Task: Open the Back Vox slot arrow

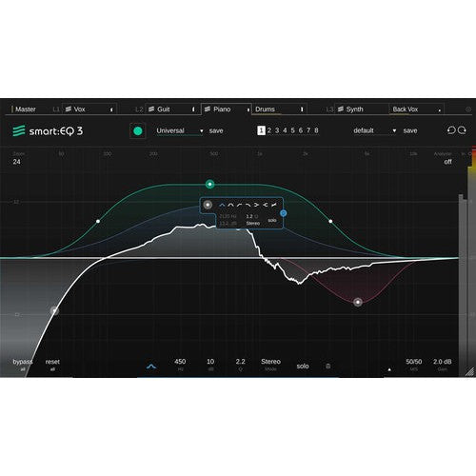Action: (440, 109)
